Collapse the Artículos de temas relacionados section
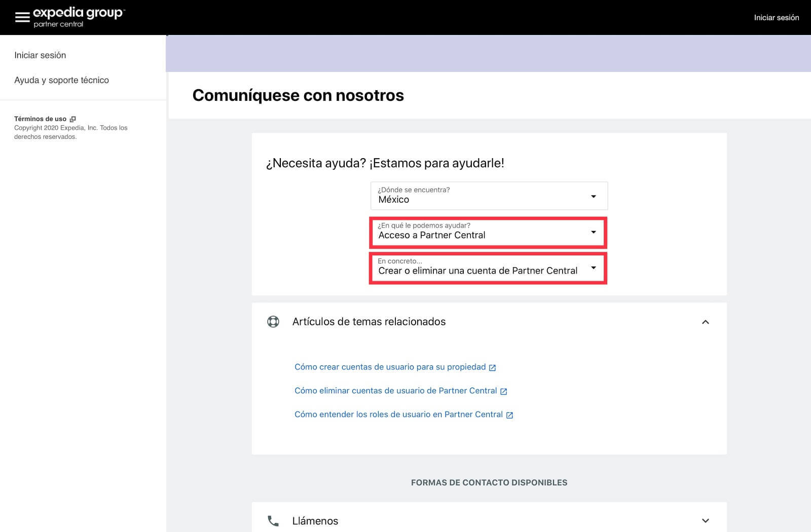The width and height of the screenshot is (811, 532). 705,322
